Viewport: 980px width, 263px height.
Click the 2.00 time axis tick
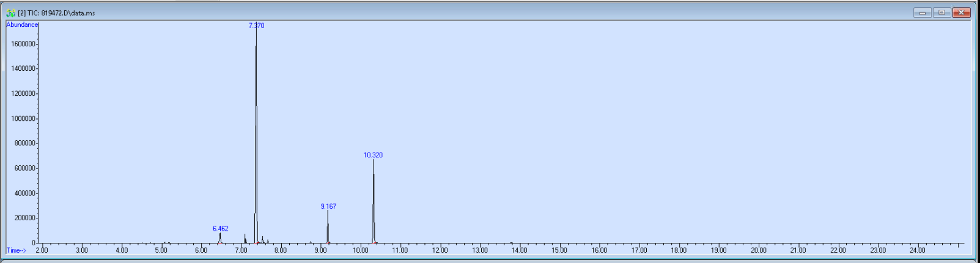(x=42, y=250)
